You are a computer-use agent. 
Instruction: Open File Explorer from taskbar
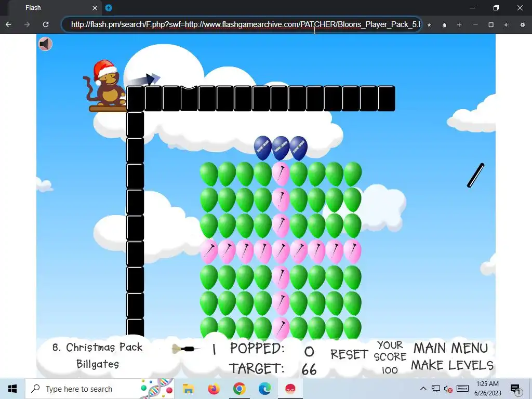tap(188, 389)
